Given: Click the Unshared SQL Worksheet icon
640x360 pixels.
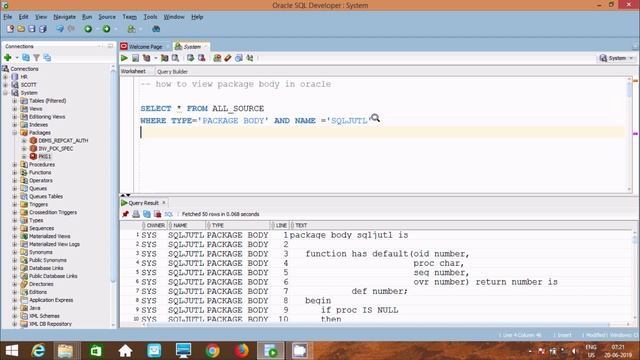Looking at the screenshot, I should (217, 58).
